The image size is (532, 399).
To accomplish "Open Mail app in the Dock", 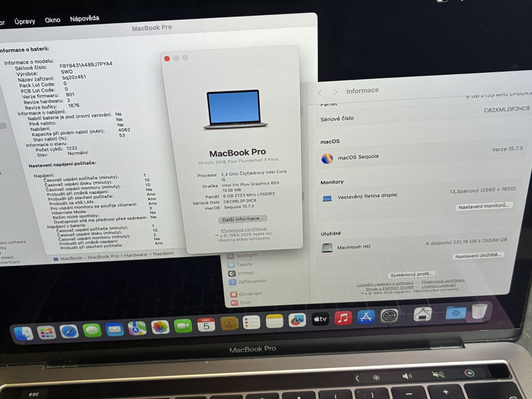I will (115, 329).
